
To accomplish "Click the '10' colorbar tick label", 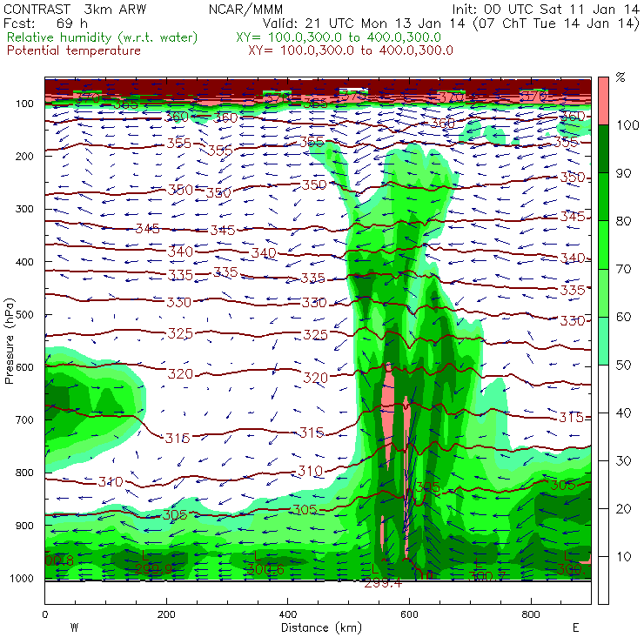I will (x=623, y=556).
